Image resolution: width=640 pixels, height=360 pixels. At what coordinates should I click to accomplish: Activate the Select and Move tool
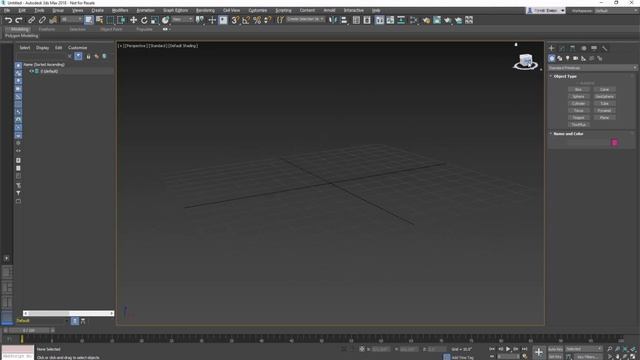(133, 20)
